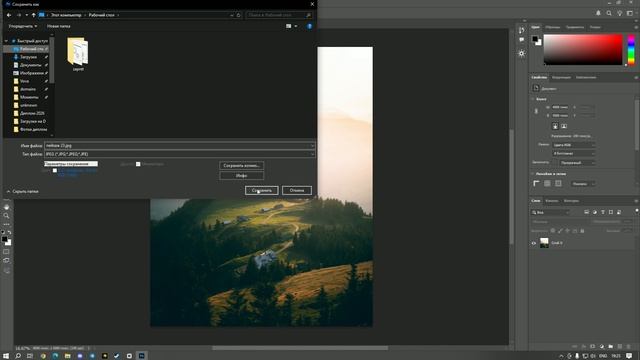The width and height of the screenshot is (640, 360).
Task: Open the color mode dropdown in Properties
Action: click(573, 145)
